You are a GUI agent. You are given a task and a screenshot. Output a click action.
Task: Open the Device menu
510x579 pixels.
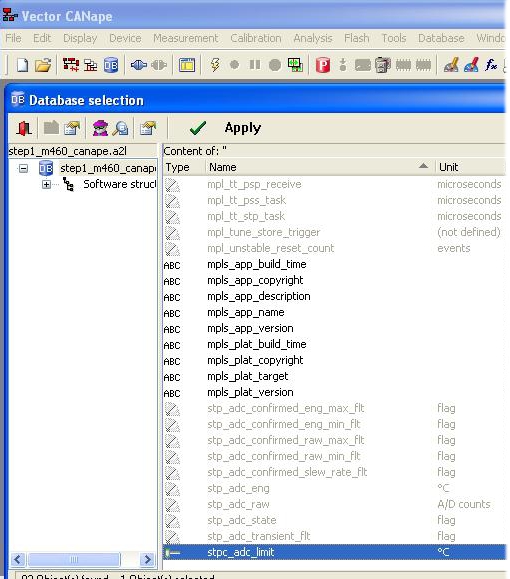(125, 38)
